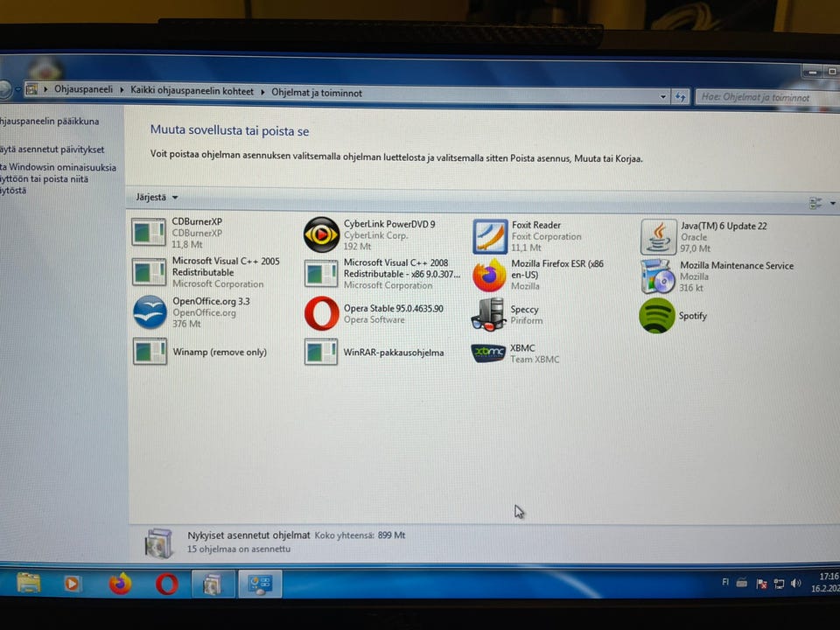840x630 pixels.
Task: Select the XBMC program icon
Action: [488, 353]
